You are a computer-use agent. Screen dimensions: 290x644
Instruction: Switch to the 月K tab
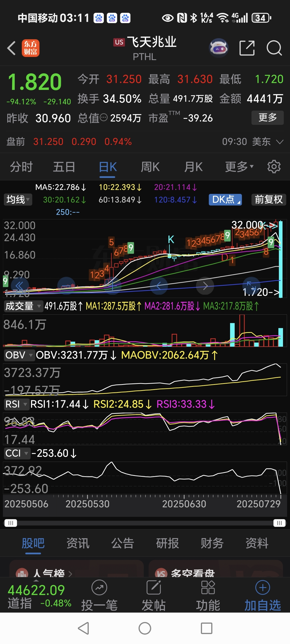point(193,167)
